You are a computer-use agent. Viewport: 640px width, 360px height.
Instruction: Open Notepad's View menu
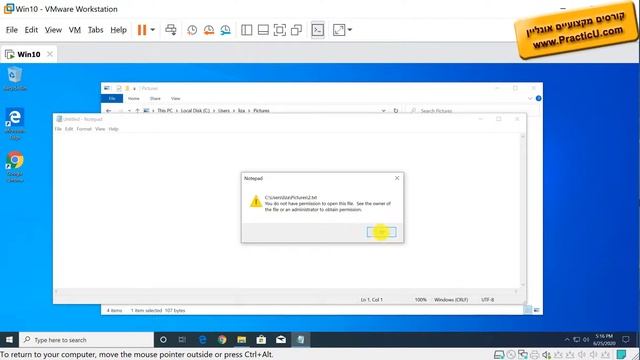[x=100, y=129]
